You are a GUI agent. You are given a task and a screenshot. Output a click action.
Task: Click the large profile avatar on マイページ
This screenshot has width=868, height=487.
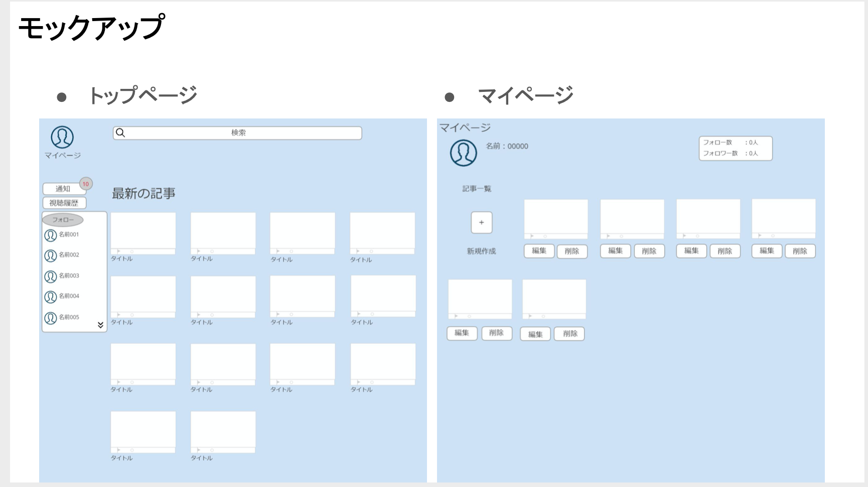(463, 153)
